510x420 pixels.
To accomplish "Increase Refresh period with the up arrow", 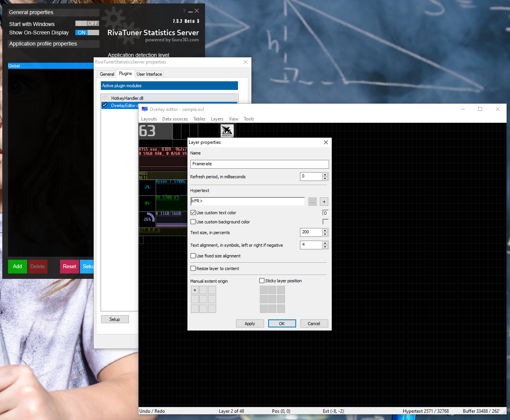I will (325, 174).
